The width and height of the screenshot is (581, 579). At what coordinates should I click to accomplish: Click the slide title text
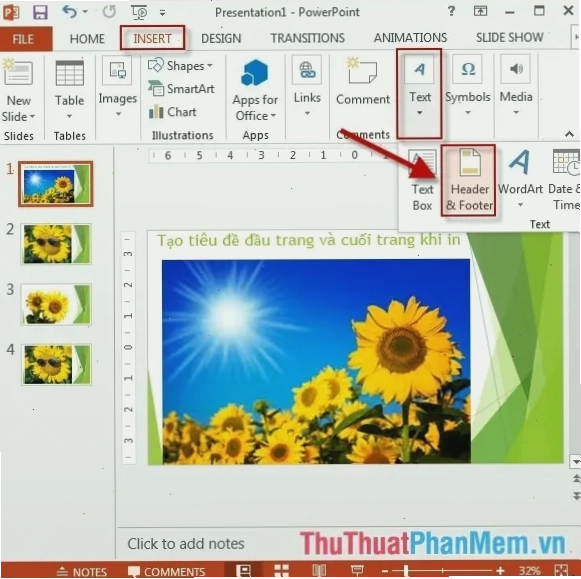(x=308, y=240)
